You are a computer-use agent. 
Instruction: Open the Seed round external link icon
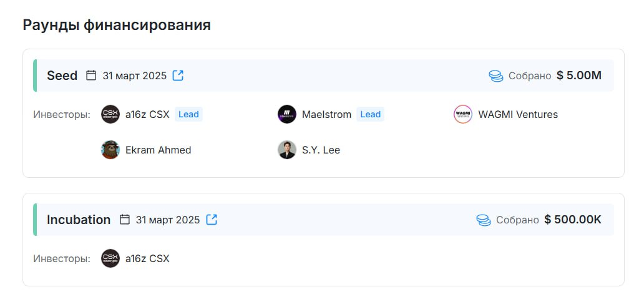click(178, 75)
